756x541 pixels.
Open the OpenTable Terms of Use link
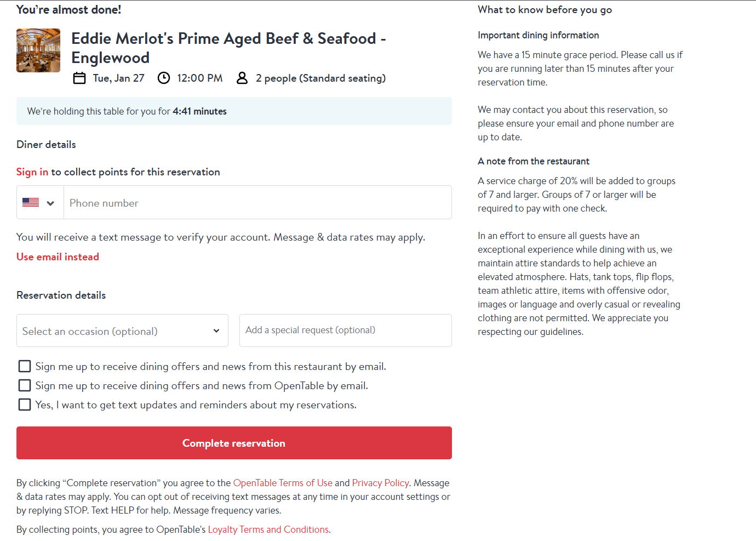(x=283, y=483)
